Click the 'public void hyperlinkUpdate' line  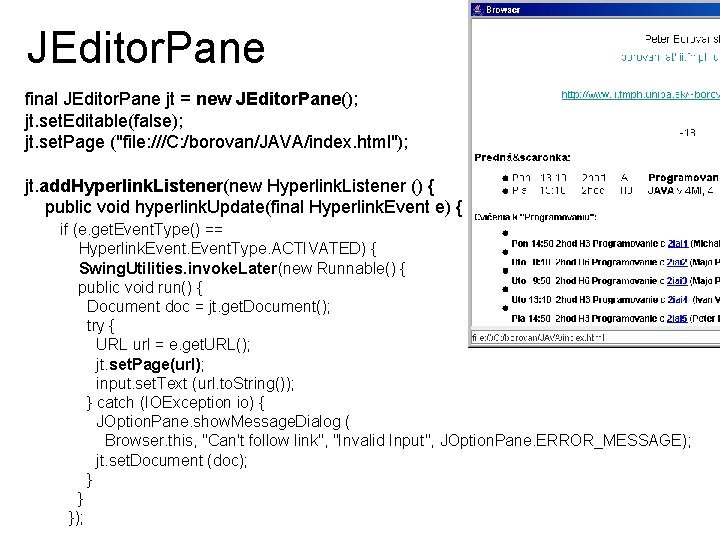(x=253, y=207)
